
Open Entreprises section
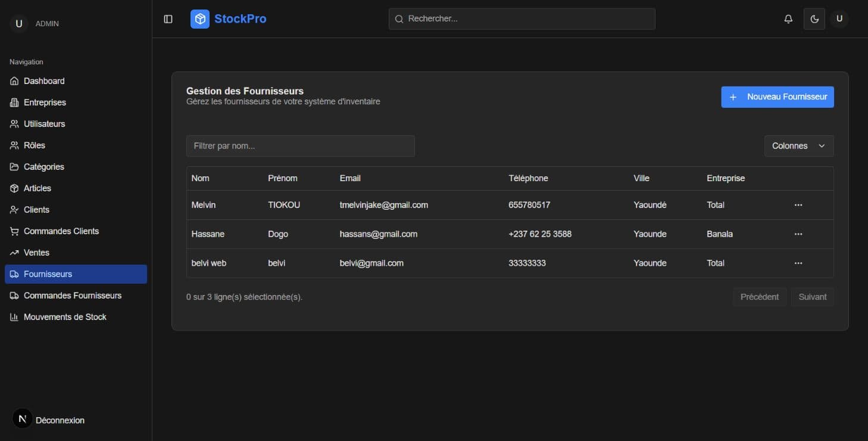pyautogui.click(x=76, y=103)
